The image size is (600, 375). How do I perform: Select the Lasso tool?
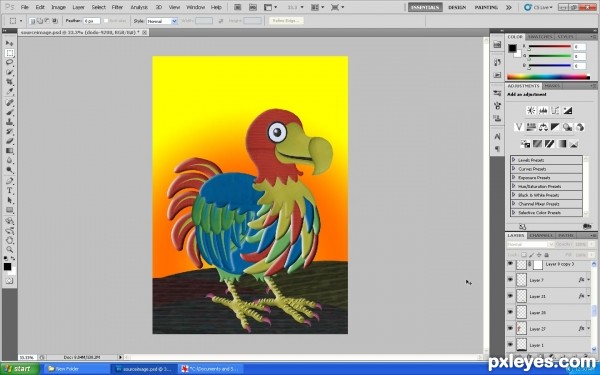pyautogui.click(x=10, y=62)
